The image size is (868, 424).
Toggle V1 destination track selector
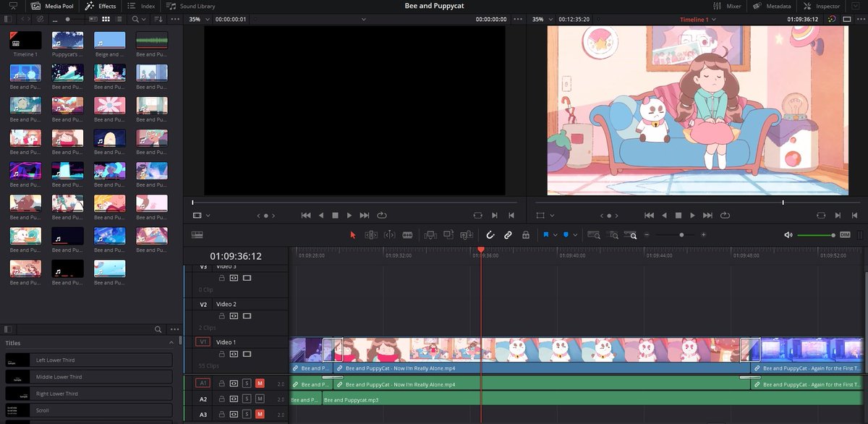[203, 342]
